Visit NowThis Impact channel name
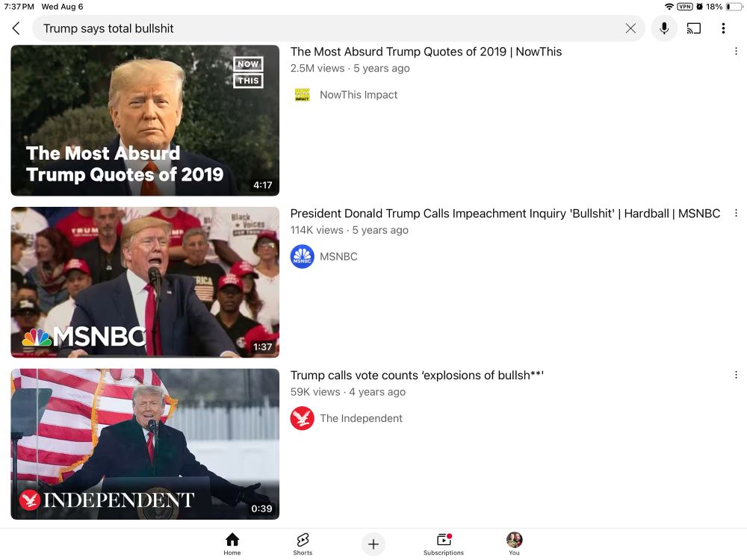The image size is (747, 560). (x=359, y=95)
